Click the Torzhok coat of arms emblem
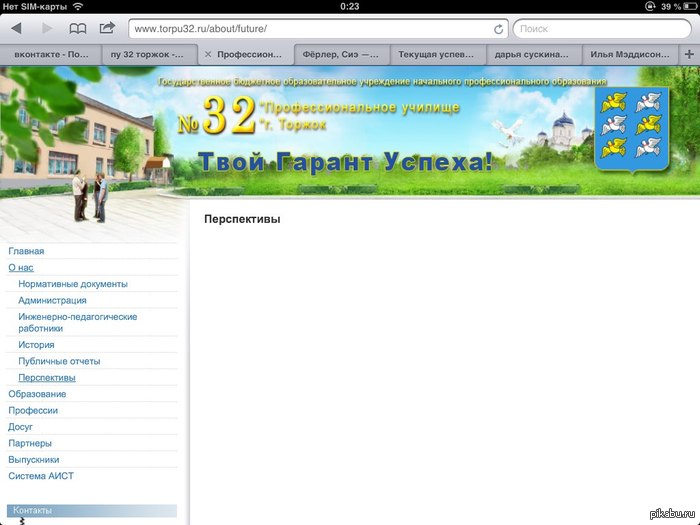This screenshot has height=525, width=700. point(631,128)
